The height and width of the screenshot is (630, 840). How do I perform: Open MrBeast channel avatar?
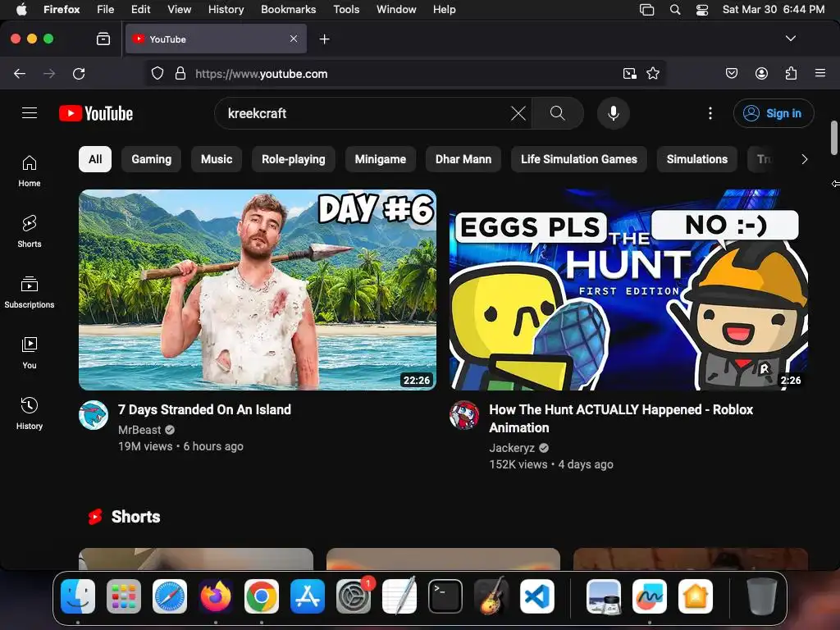[94, 415]
